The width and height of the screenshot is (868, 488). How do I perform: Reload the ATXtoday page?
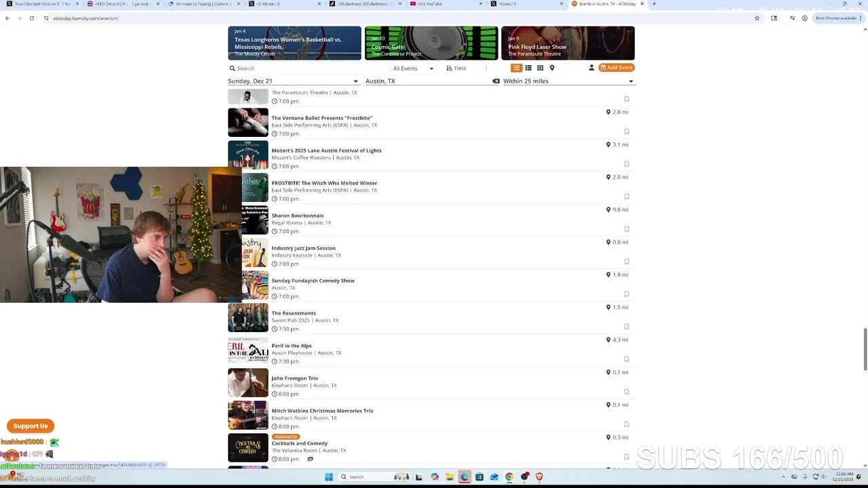pyautogui.click(x=31, y=18)
